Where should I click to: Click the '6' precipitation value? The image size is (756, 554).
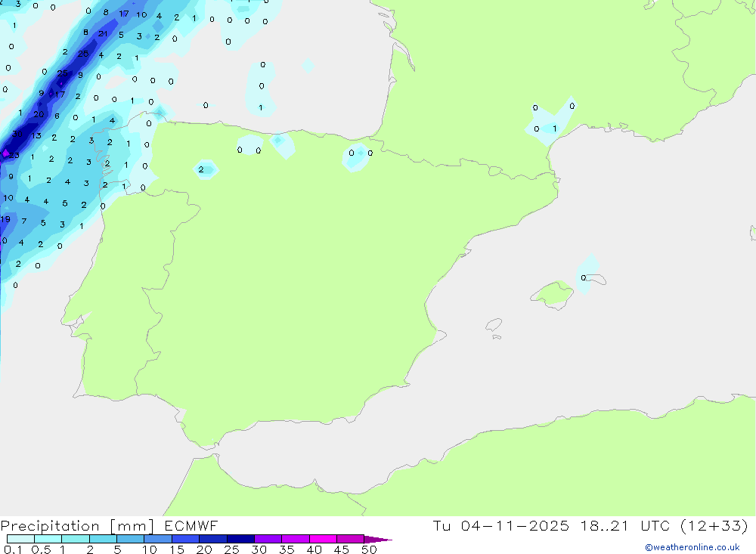(57, 116)
